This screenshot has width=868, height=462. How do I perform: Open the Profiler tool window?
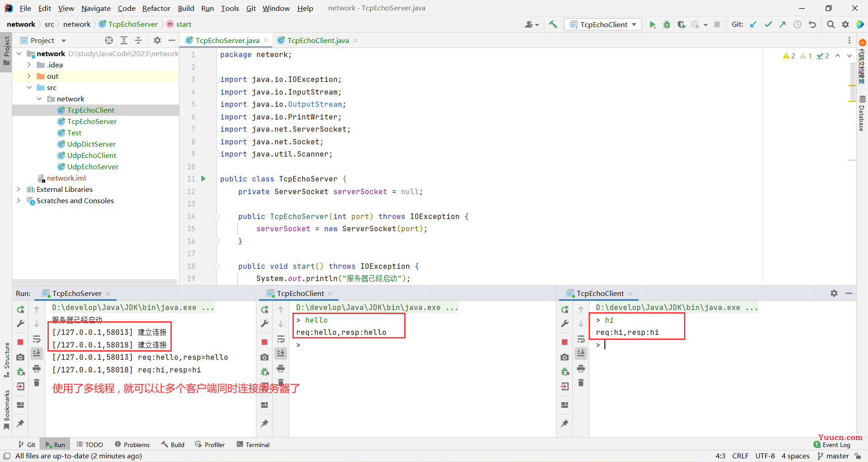pos(210,445)
